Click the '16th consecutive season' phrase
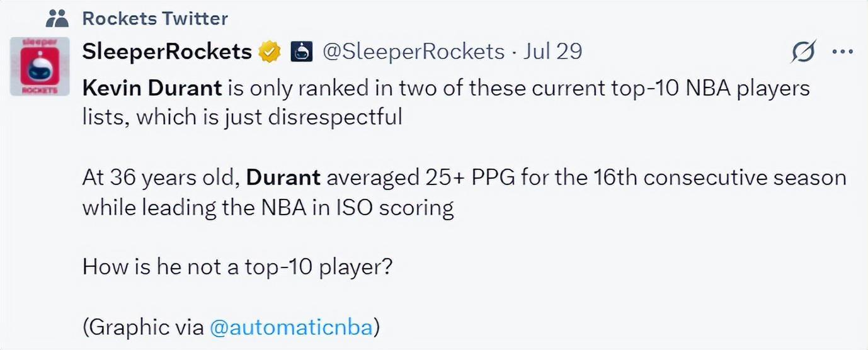This screenshot has height=350, width=868. [719, 178]
